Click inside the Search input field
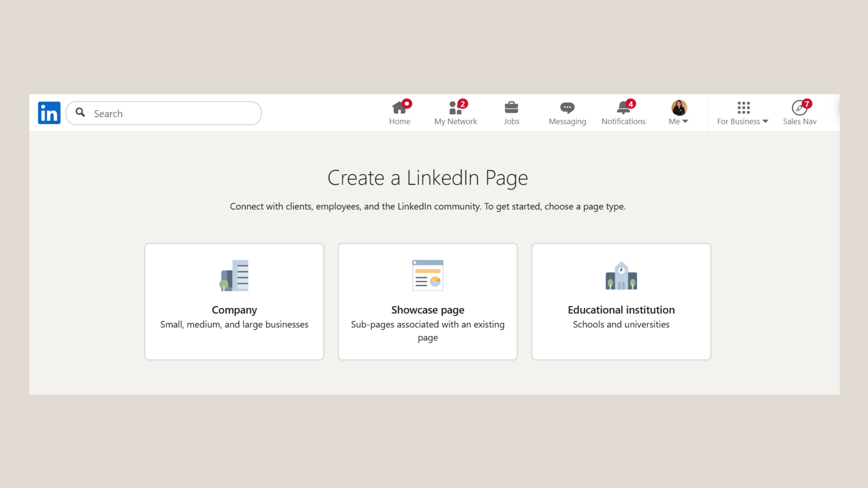Viewport: 868px width, 488px height. [x=164, y=113]
